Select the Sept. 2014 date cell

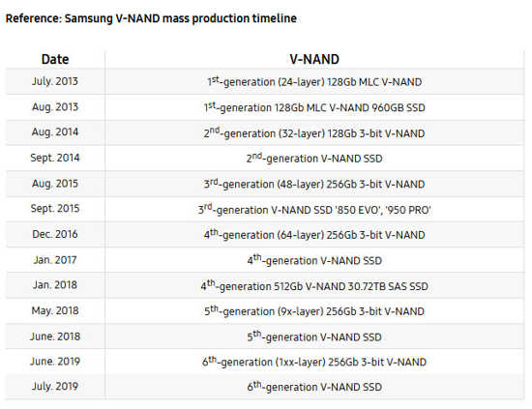tap(55, 158)
